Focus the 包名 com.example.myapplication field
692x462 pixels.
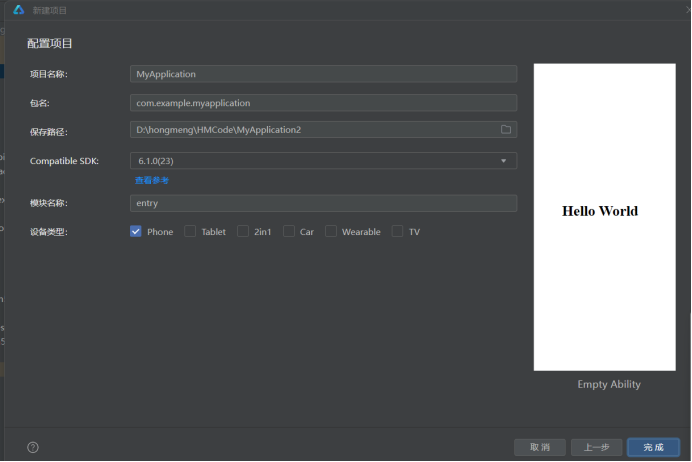(323, 103)
